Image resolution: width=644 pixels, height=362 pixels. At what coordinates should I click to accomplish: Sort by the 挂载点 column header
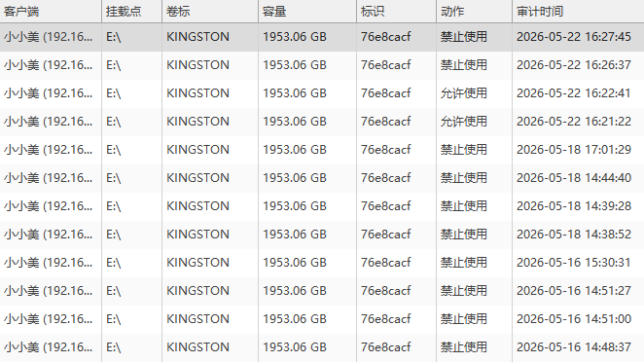132,11
